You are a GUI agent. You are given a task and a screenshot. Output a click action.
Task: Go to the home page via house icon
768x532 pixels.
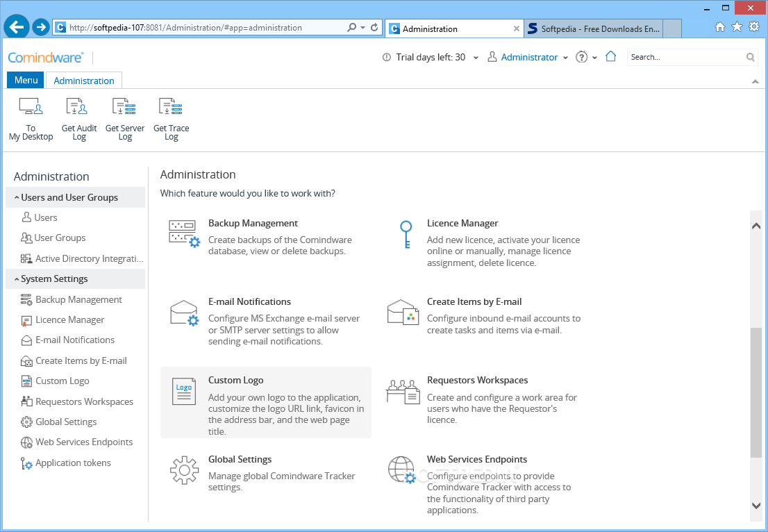point(610,56)
